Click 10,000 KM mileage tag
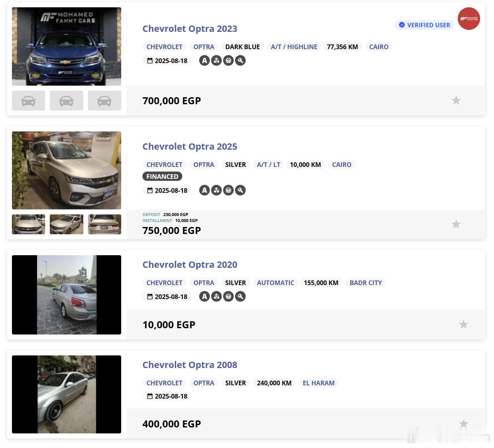 305,165
